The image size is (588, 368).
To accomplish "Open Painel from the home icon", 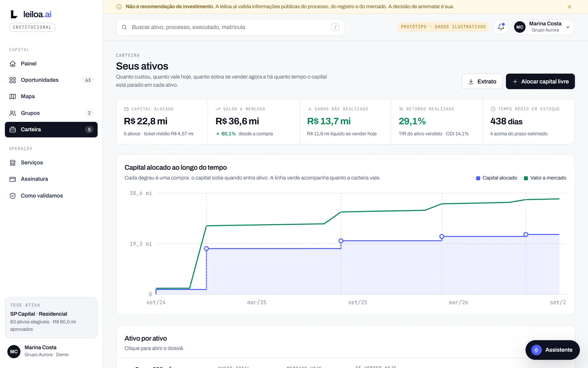I will [x=13, y=64].
